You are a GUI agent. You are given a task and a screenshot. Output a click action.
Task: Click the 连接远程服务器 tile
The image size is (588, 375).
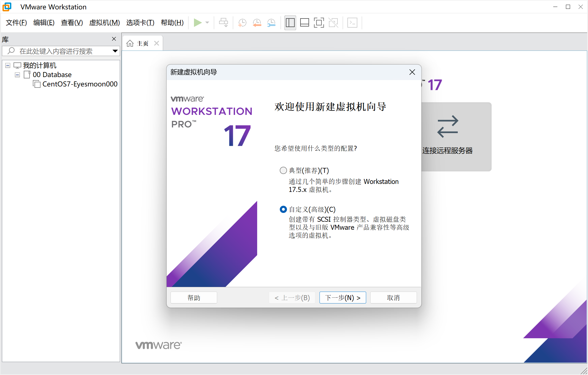pyautogui.click(x=456, y=137)
